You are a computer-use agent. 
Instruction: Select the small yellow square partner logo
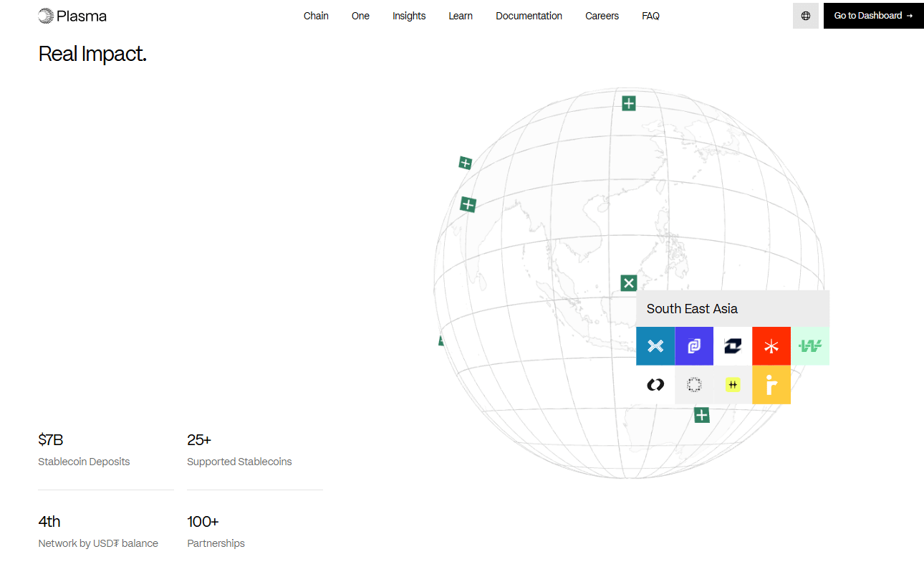733,385
